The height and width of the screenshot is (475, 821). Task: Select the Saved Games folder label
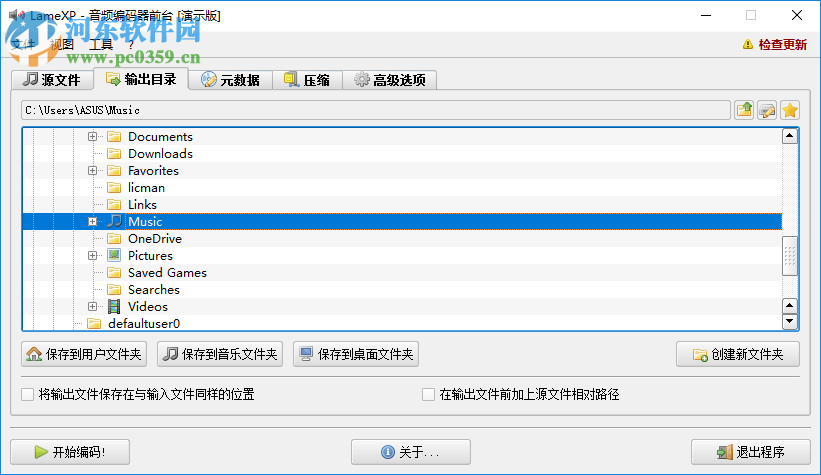[x=167, y=273]
